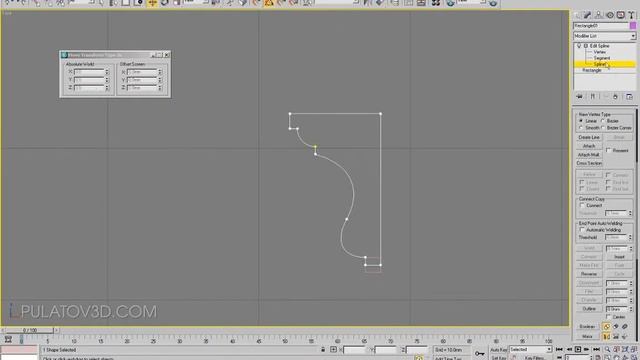
Task: Select the Intersection boolean icon
Action: tap(624, 327)
